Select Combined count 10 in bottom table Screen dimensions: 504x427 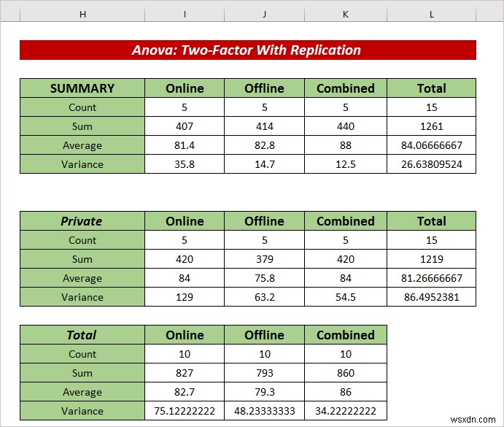coord(346,354)
